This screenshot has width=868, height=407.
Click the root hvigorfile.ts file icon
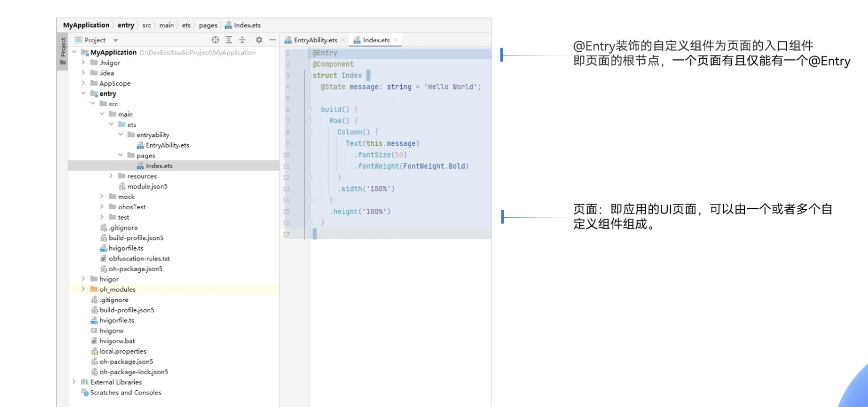94,320
